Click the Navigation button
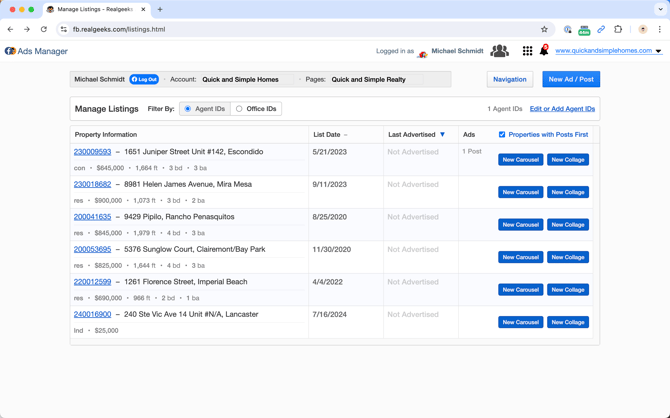Image resolution: width=670 pixels, height=418 pixels. [x=510, y=79]
